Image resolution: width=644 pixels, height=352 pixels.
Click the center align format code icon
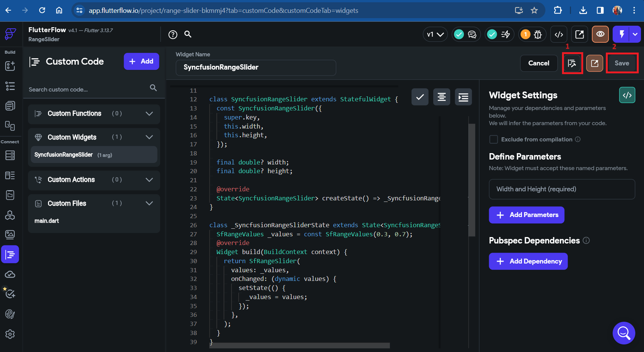coord(442,97)
